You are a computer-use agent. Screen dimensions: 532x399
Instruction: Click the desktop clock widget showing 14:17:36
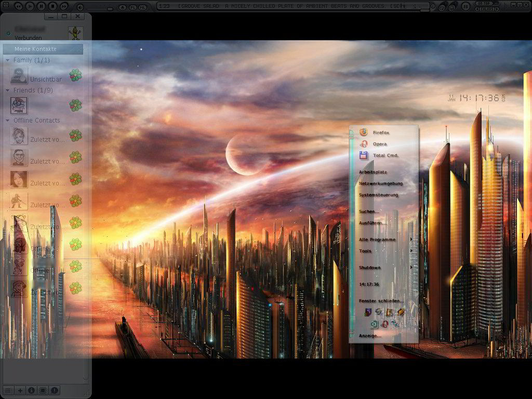click(476, 98)
